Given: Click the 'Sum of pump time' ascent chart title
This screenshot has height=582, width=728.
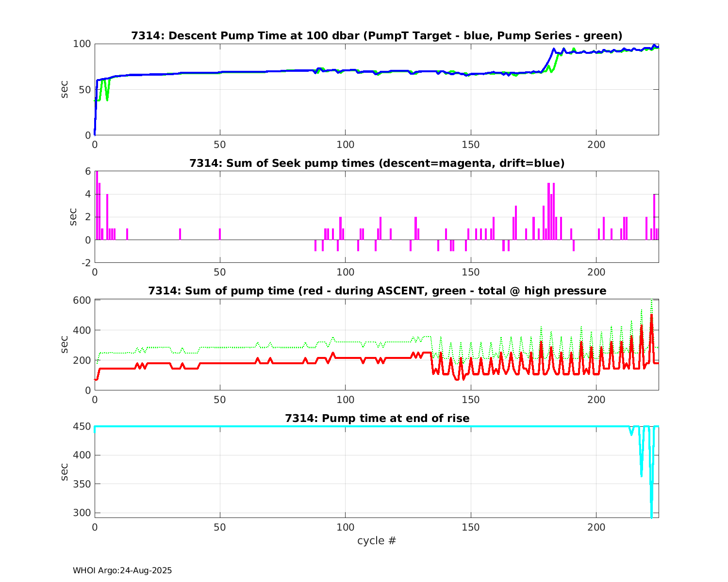Looking at the screenshot, I should click(377, 291).
